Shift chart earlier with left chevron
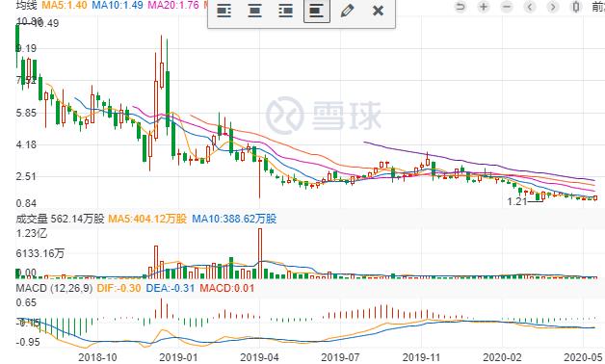Image resolution: width=605 pixels, height=364 pixels. [x=530, y=7]
